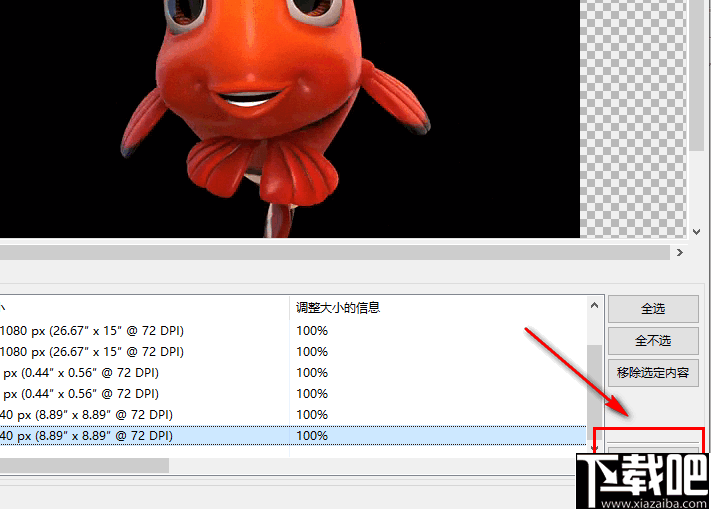Click the 全不选 (Select None) button
The height and width of the screenshot is (509, 711).
[653, 340]
